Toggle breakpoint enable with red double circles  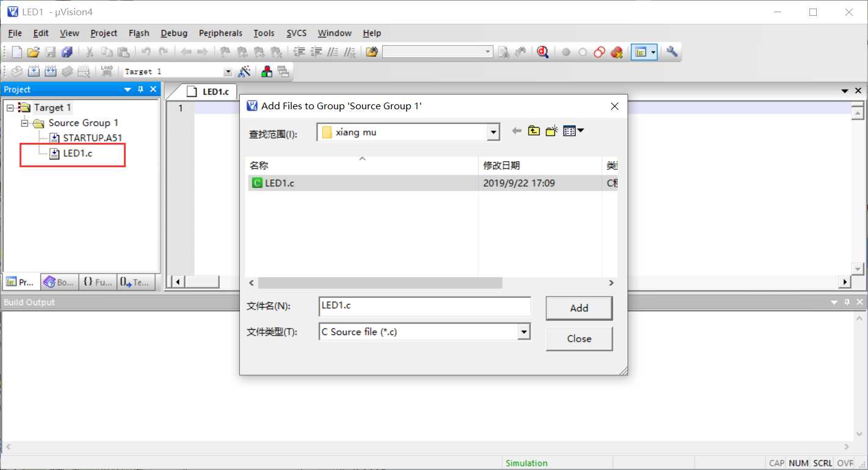click(599, 52)
